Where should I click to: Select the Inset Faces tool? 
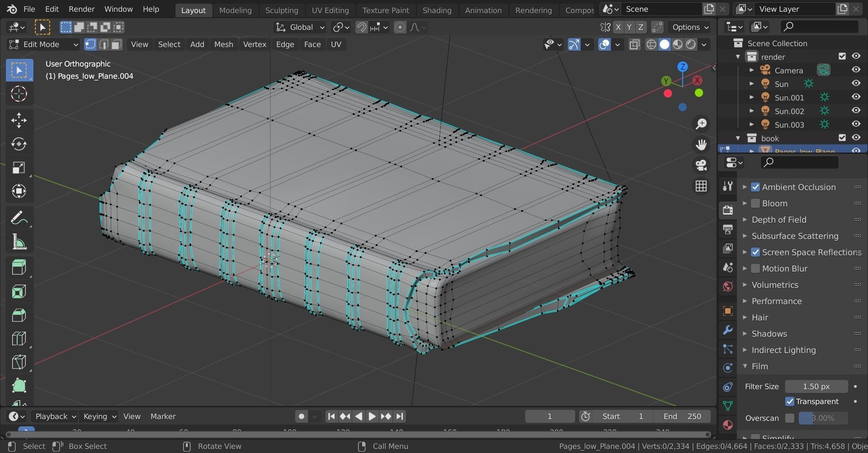coord(19,291)
